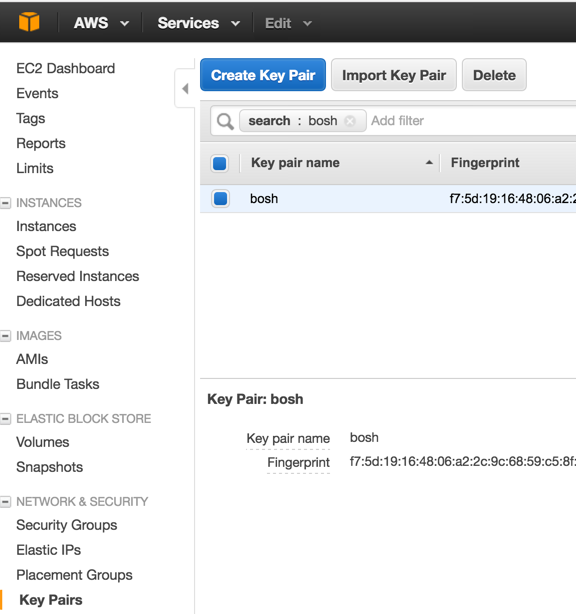The height and width of the screenshot is (614, 576).
Task: Sort by Key pair name arrow
Action: tap(429, 163)
